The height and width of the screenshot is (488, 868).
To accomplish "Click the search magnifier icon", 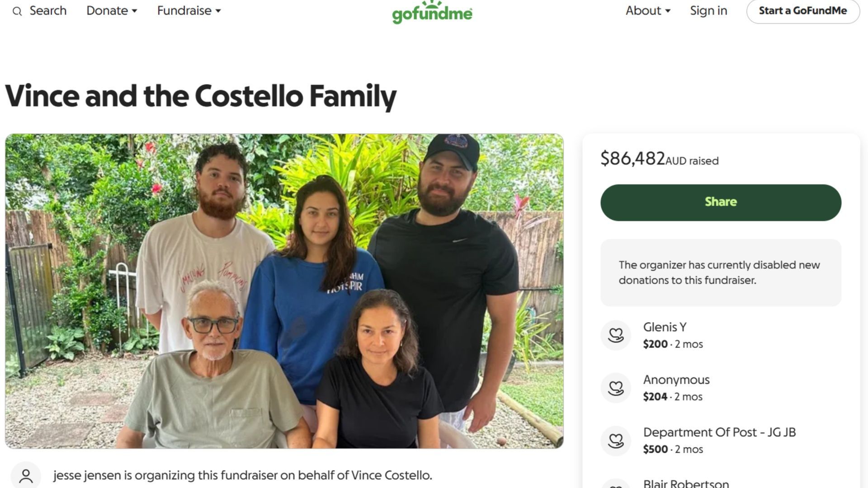I will pos(17,11).
